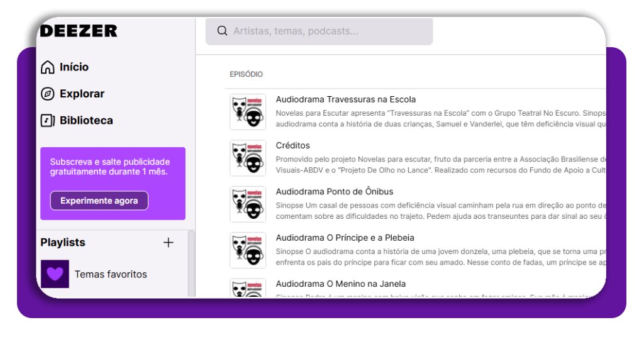
Task: Click the Créditos episode cover thumbnail
Action: pos(248,158)
